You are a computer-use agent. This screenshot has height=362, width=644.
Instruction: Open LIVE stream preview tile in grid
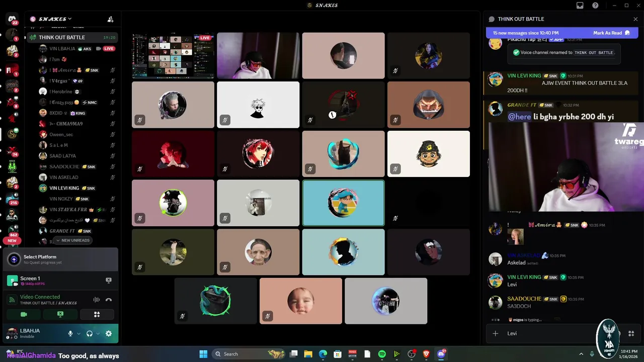[173, 55]
